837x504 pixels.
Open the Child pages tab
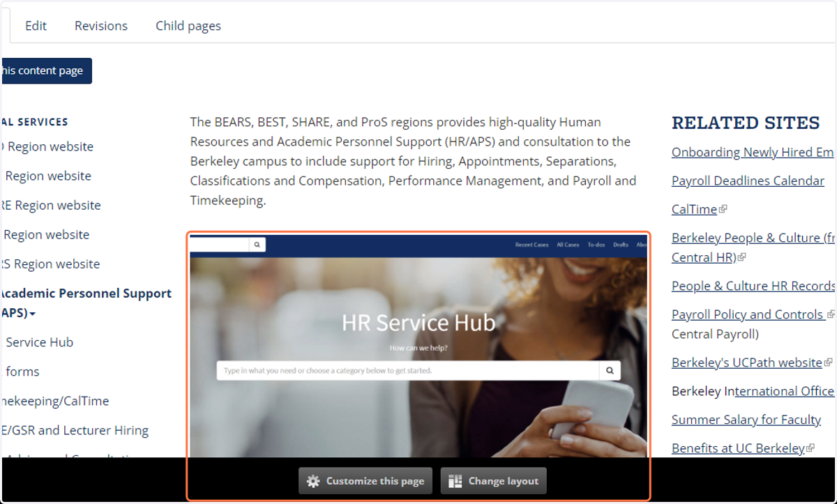pyautogui.click(x=188, y=26)
